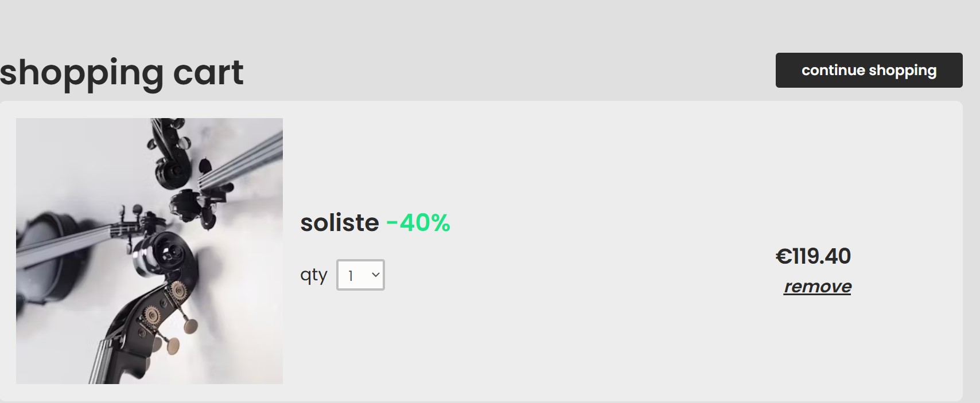Click the word "shopping" in continue shopping button
The height and width of the screenshot is (403, 980).
[x=903, y=71]
